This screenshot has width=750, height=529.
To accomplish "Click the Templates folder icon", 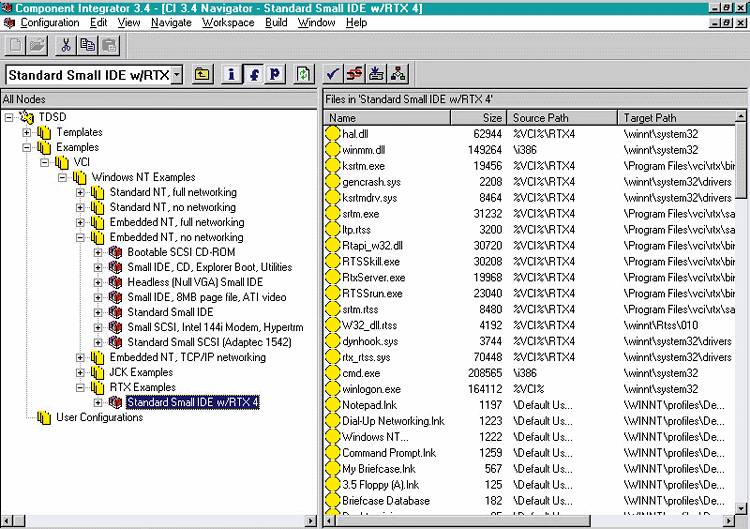I will pos(44,132).
